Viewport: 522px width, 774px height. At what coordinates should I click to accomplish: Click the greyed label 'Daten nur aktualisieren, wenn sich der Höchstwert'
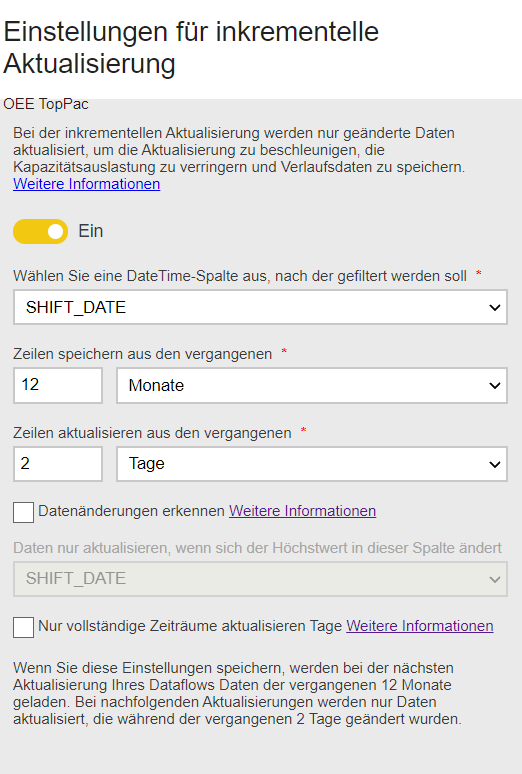coord(257,548)
